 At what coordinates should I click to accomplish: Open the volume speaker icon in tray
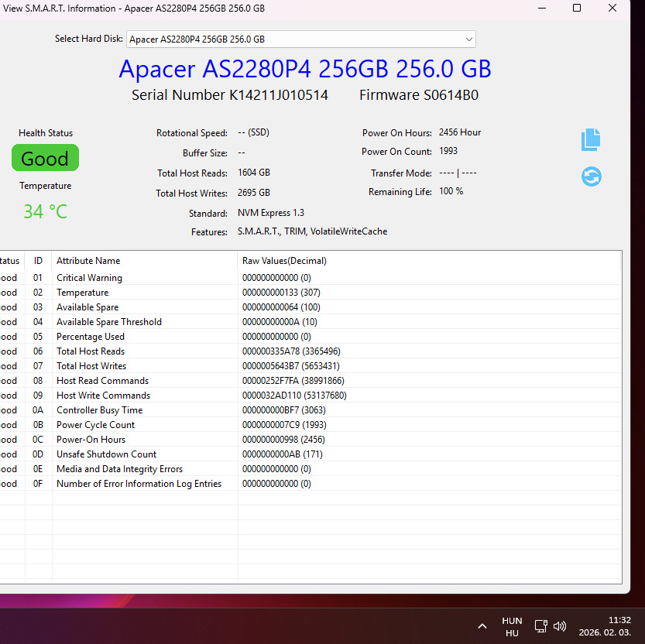[559, 626]
